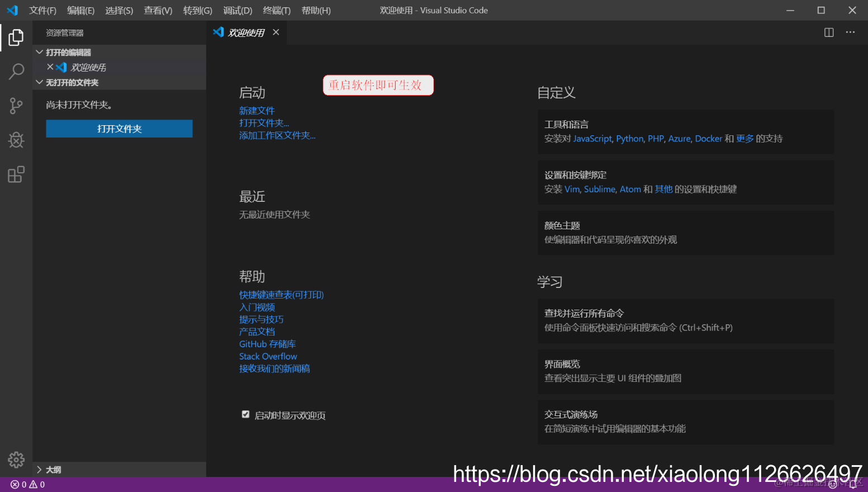Open the 文件(F) menu

coord(42,11)
